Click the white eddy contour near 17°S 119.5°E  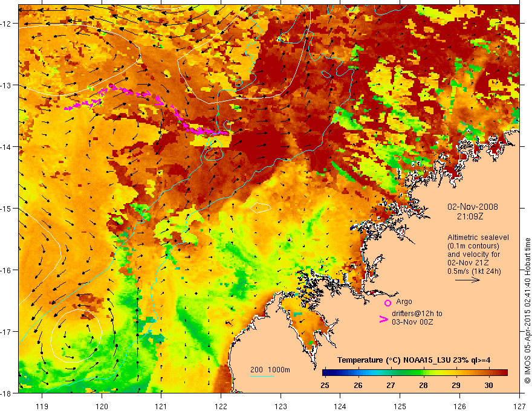[x=77, y=335]
